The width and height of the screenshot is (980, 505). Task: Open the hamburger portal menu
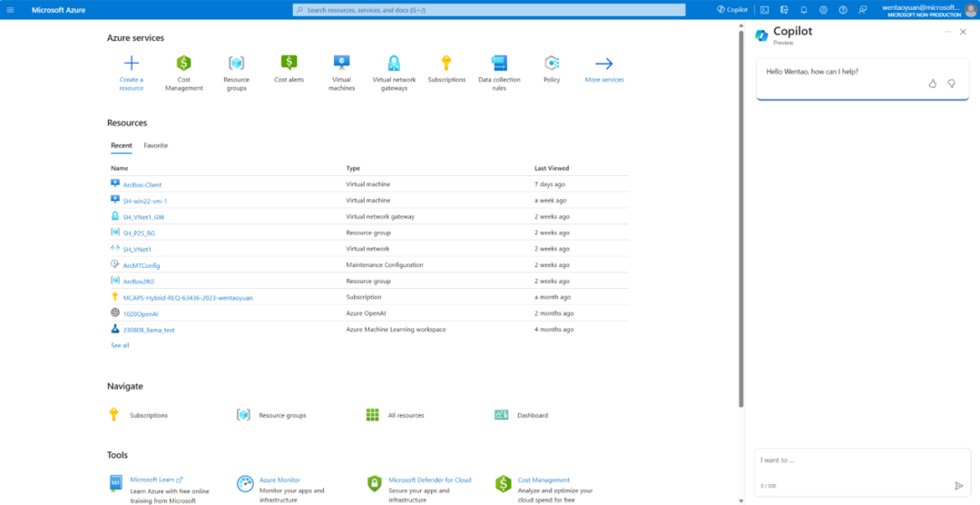[x=10, y=10]
